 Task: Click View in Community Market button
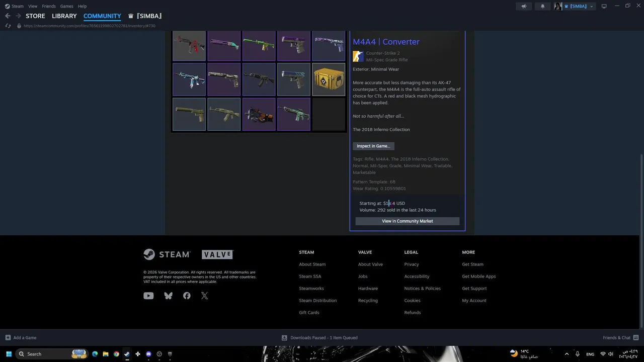(x=408, y=221)
